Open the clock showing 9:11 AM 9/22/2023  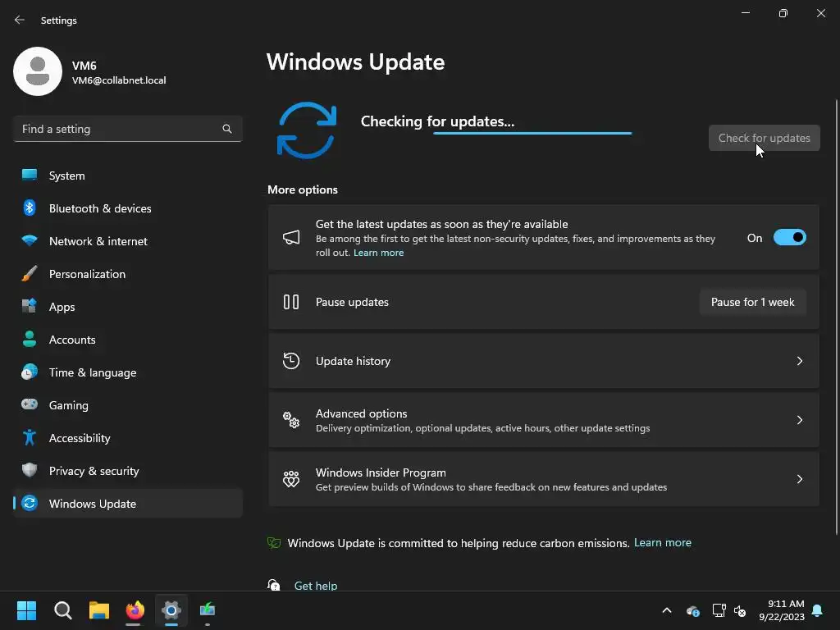pos(782,610)
